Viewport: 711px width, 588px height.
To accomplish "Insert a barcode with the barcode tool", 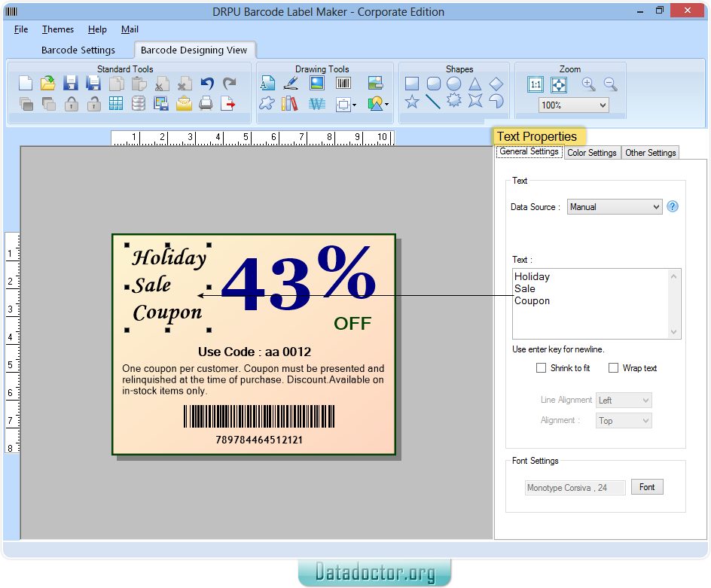I will click(343, 84).
